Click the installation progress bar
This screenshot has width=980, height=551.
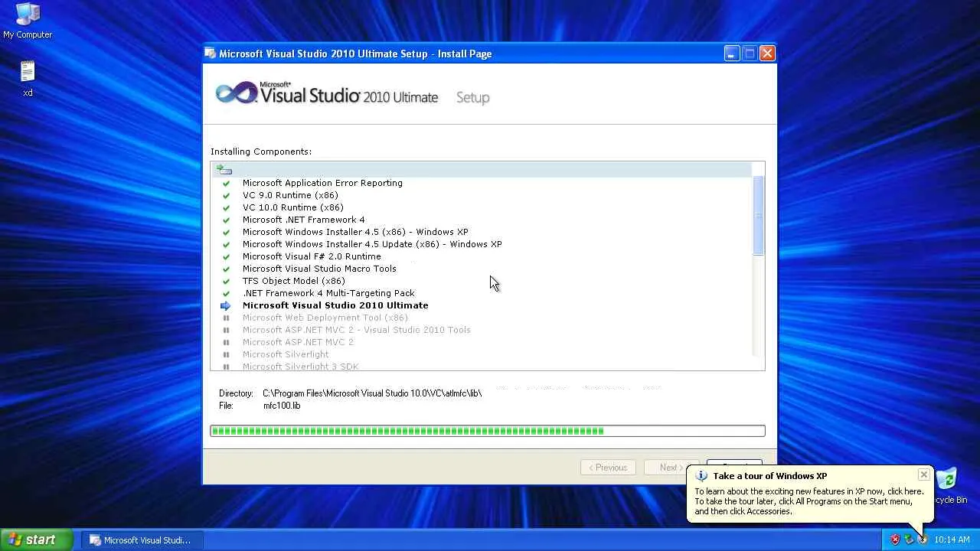[x=488, y=431]
